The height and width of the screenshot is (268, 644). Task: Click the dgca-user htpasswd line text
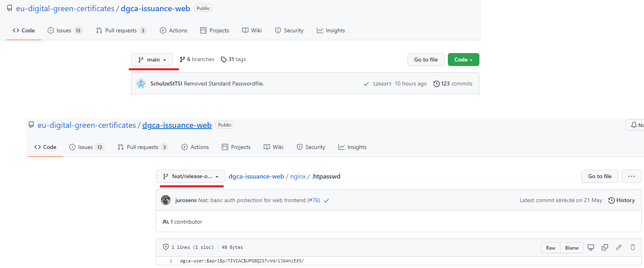[x=242, y=261]
